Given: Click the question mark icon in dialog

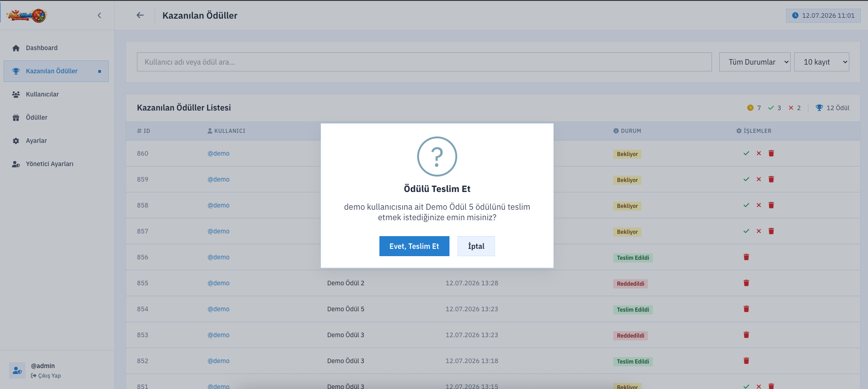Looking at the screenshot, I should (x=437, y=157).
